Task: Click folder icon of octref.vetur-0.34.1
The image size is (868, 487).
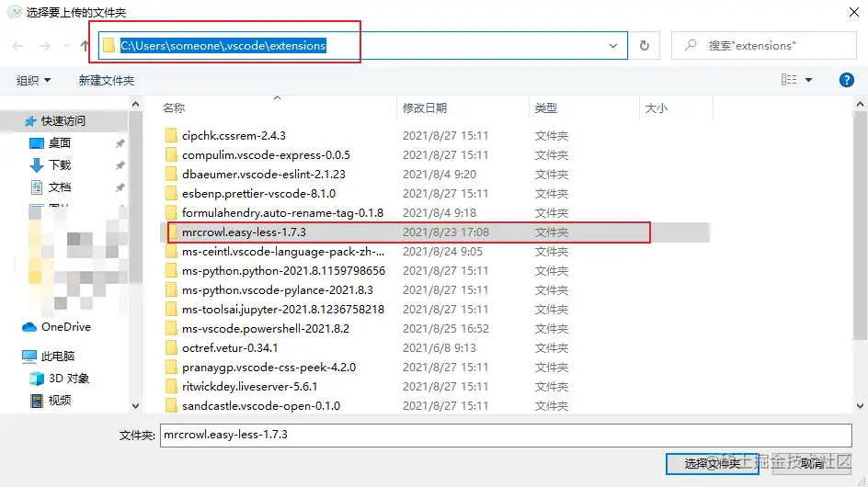Action: [x=171, y=348]
